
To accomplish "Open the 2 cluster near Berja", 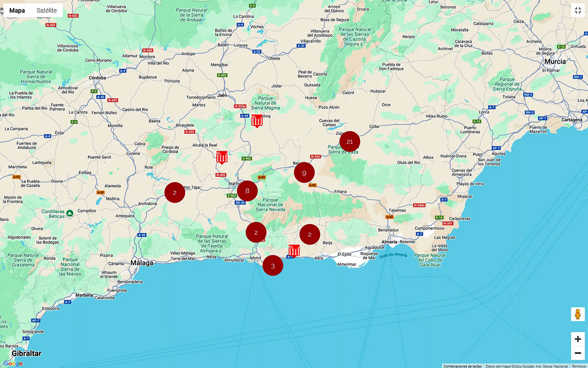I will (309, 234).
